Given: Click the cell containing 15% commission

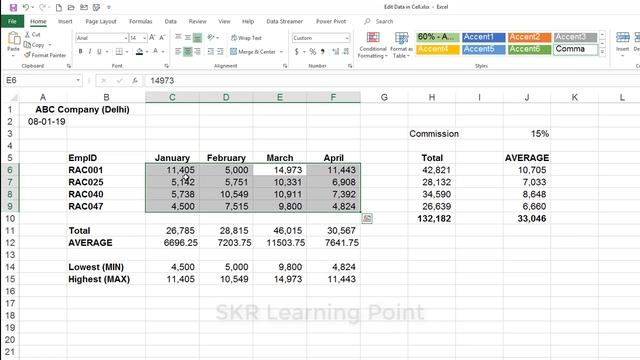Looking at the screenshot, I should point(527,134).
